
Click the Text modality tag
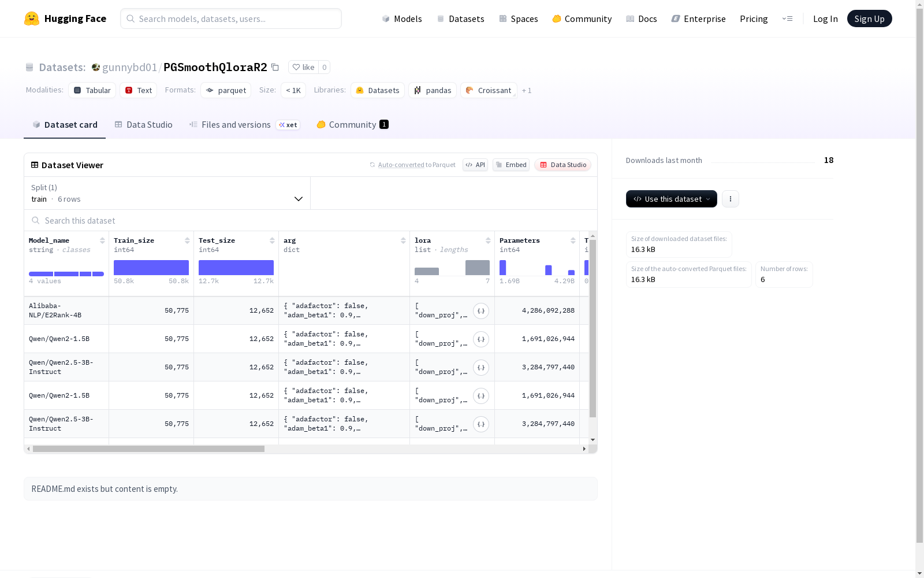click(139, 90)
